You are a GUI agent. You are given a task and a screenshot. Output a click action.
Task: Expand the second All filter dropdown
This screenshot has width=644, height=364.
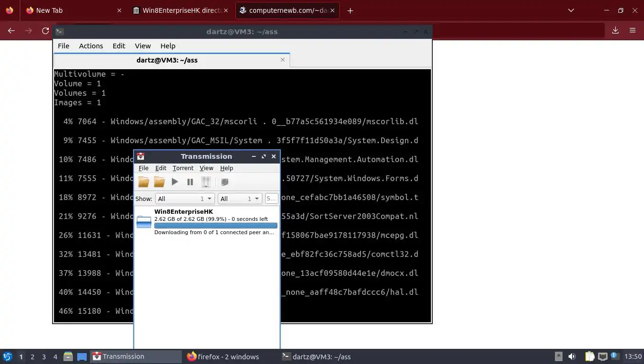coord(240,199)
